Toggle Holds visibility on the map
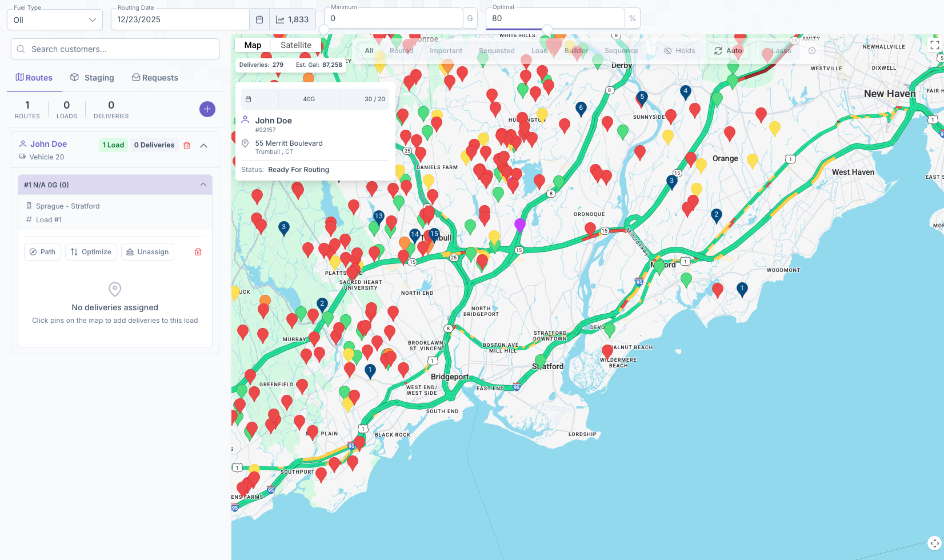944x560 pixels. 679,51
